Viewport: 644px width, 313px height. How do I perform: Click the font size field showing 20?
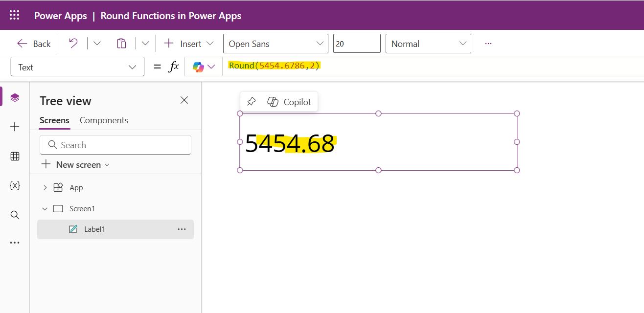click(x=357, y=44)
